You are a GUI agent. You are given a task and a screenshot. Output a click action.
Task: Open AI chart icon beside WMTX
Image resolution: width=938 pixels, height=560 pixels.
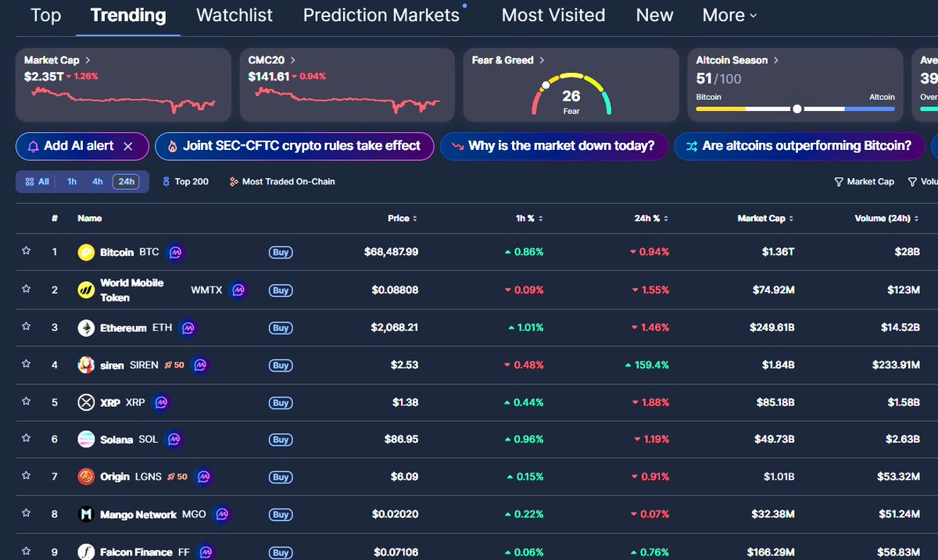[238, 290]
